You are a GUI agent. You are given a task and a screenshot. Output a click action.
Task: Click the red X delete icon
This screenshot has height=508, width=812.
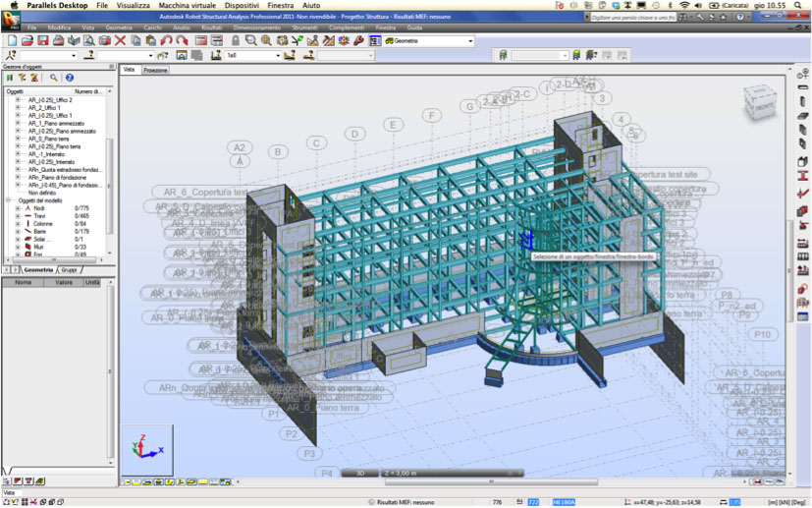[120, 40]
